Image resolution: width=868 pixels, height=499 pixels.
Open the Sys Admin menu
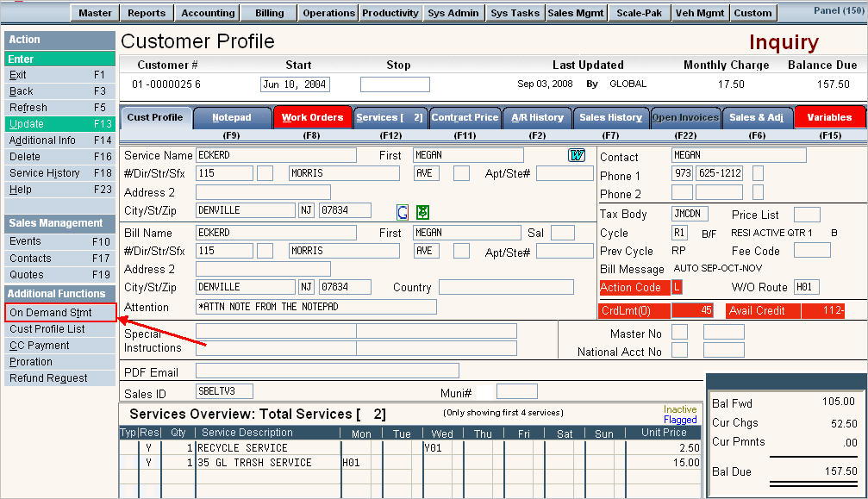453,13
